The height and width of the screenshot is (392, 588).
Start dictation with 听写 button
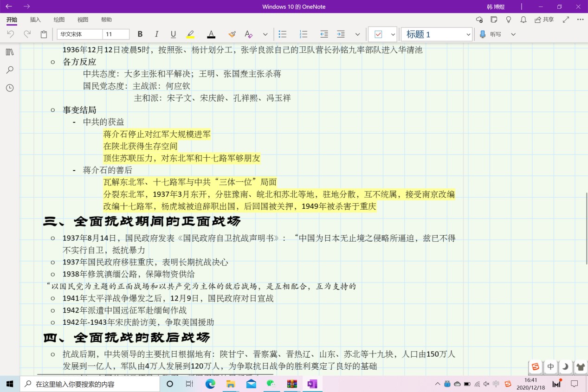pyautogui.click(x=491, y=34)
